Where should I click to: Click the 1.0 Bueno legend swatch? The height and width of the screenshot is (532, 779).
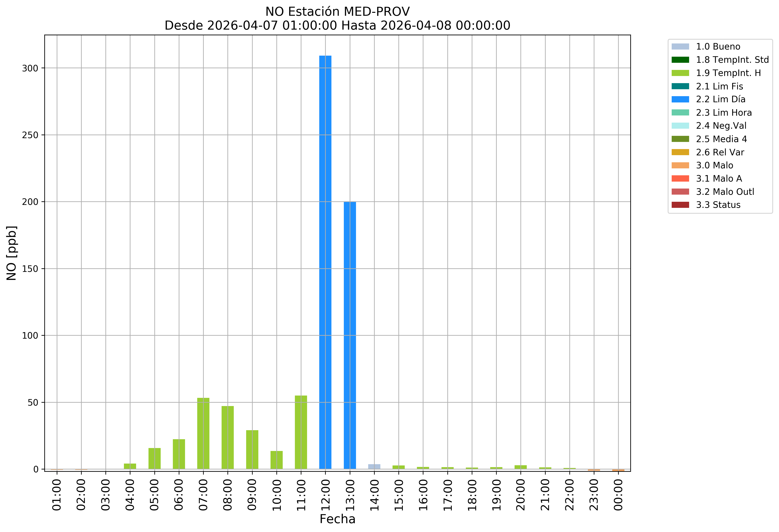[680, 47]
